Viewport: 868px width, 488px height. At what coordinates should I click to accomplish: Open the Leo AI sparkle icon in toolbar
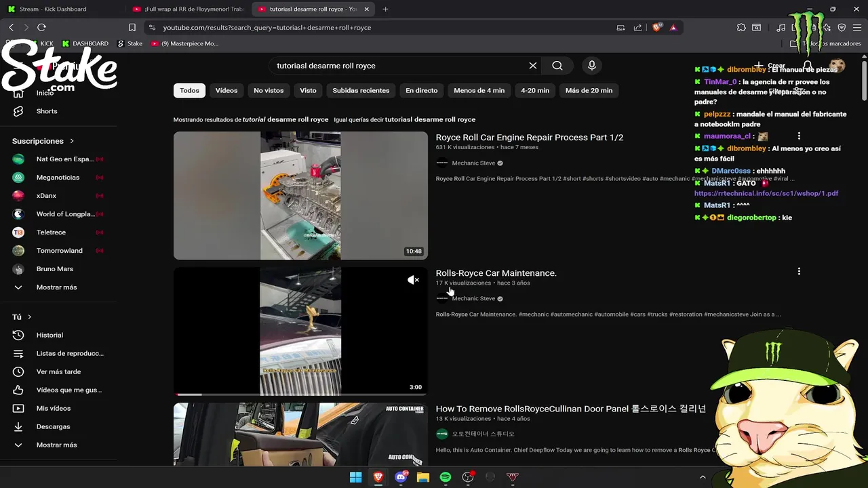point(827,28)
